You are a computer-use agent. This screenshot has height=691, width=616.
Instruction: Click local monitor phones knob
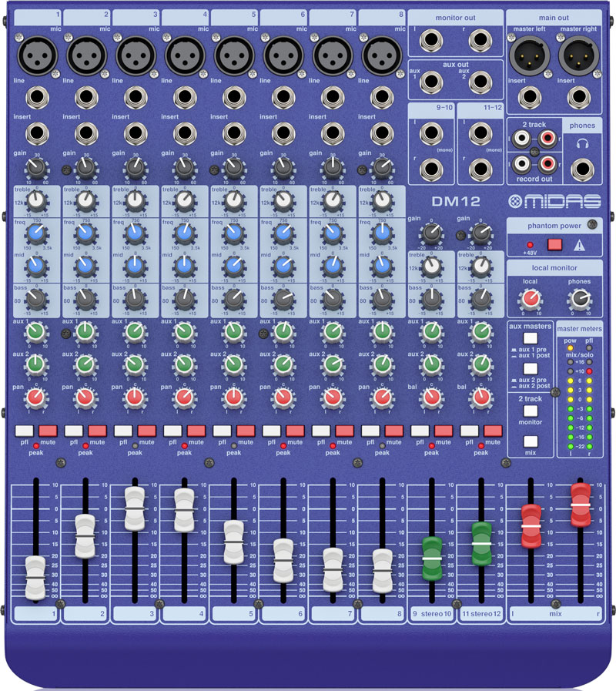click(x=581, y=299)
